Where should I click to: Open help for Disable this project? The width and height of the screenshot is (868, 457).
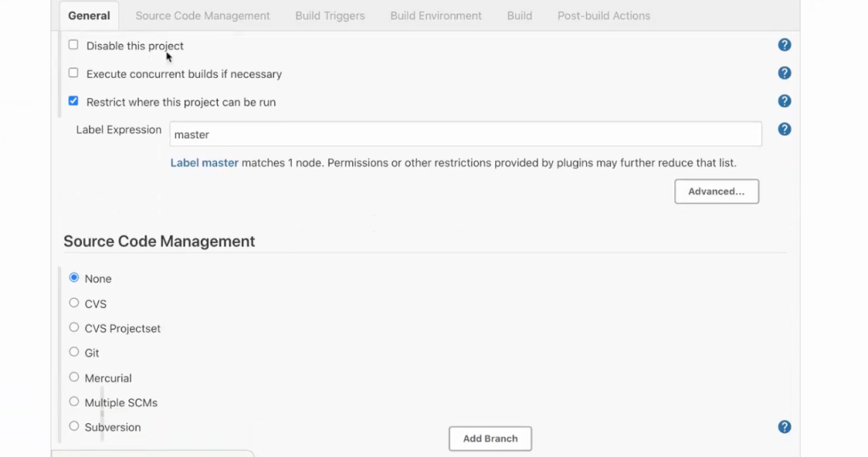click(784, 45)
